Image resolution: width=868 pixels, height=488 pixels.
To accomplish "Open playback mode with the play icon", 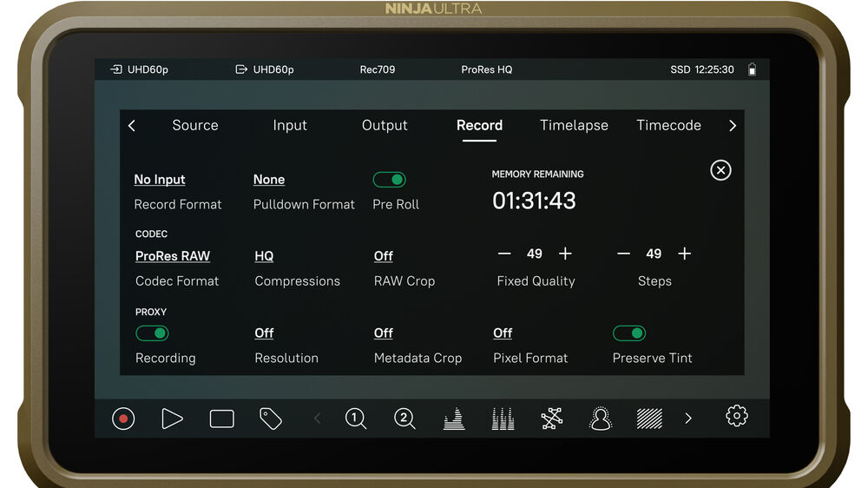I will click(x=172, y=419).
